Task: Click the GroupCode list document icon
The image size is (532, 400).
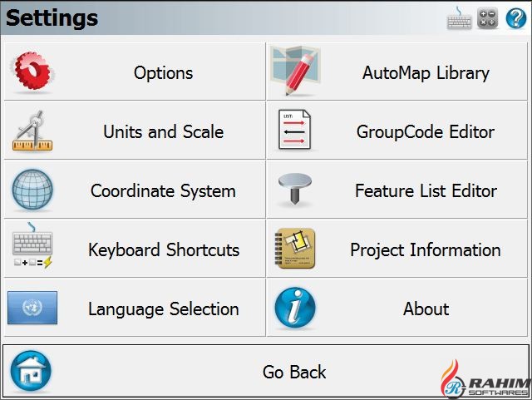Action: pos(294,131)
